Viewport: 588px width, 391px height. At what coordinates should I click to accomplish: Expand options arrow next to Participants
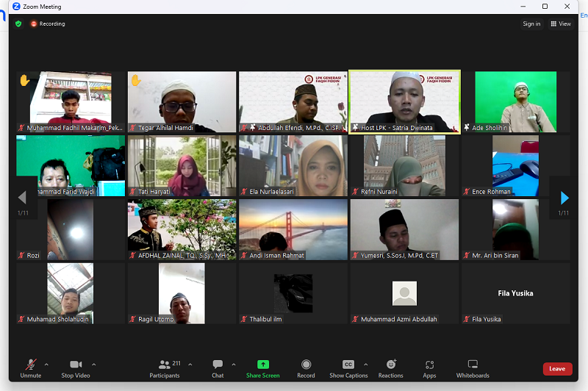pyautogui.click(x=190, y=365)
